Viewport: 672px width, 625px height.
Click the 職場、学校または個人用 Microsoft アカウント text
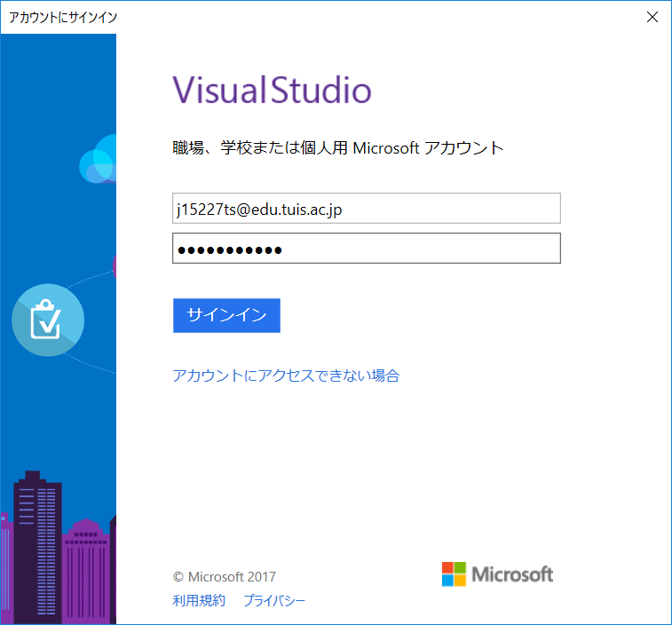tap(337, 148)
